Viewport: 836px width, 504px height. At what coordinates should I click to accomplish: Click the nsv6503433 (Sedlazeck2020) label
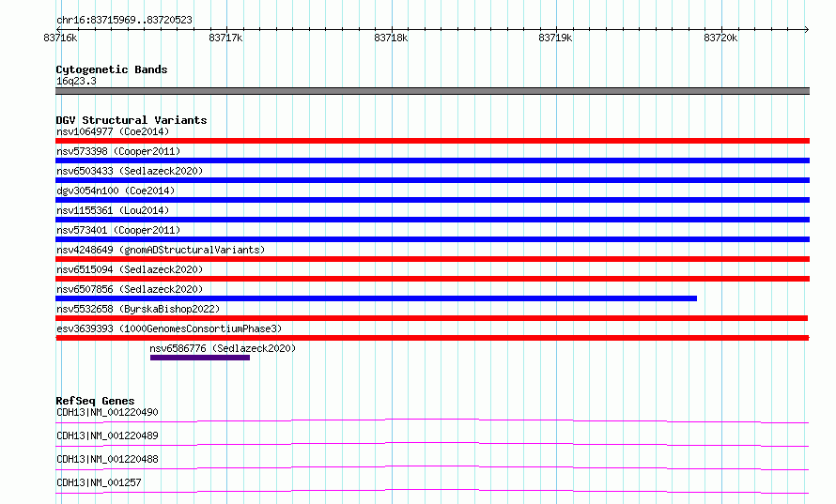[130, 171]
